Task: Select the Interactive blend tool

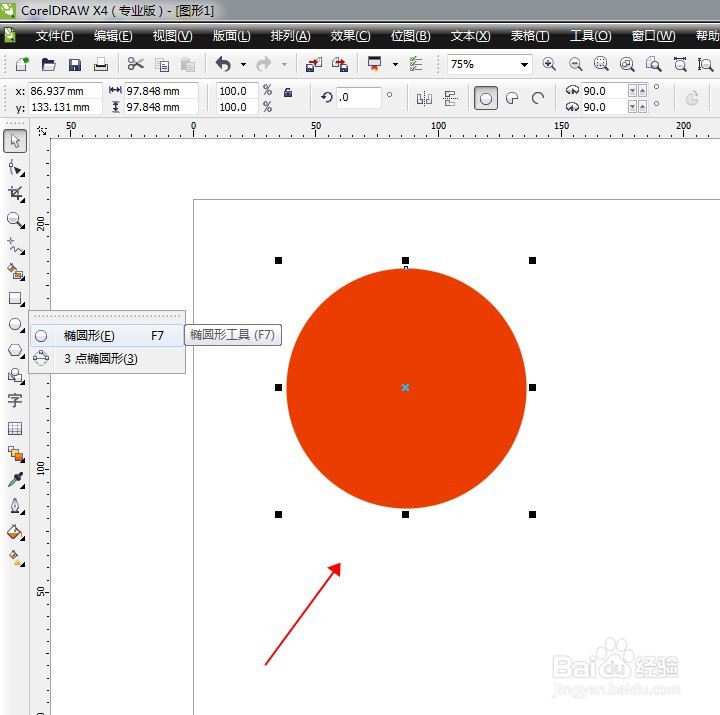Action: pos(16,454)
